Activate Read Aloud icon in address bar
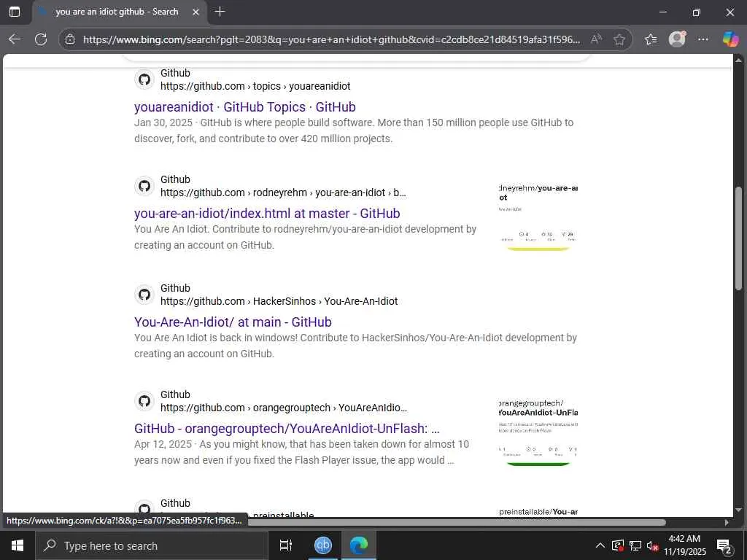The width and height of the screenshot is (747, 560). point(596,39)
